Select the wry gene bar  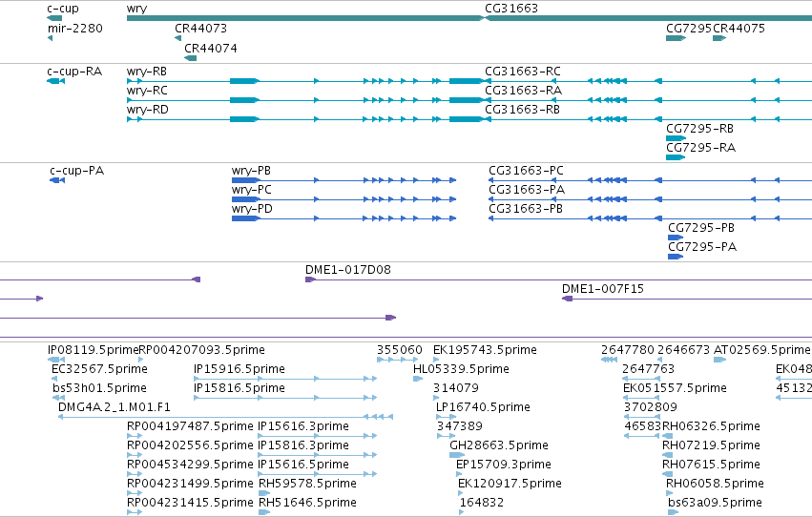coord(305,18)
